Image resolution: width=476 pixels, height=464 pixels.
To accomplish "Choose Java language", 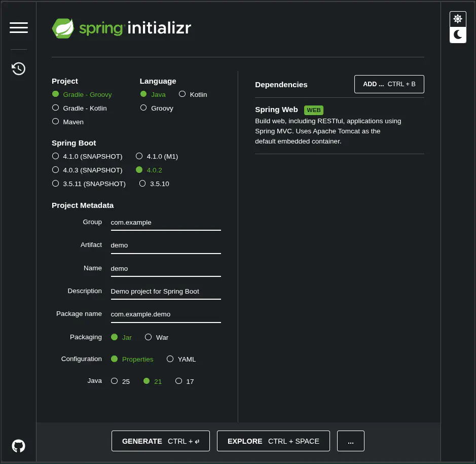I will tap(153, 94).
